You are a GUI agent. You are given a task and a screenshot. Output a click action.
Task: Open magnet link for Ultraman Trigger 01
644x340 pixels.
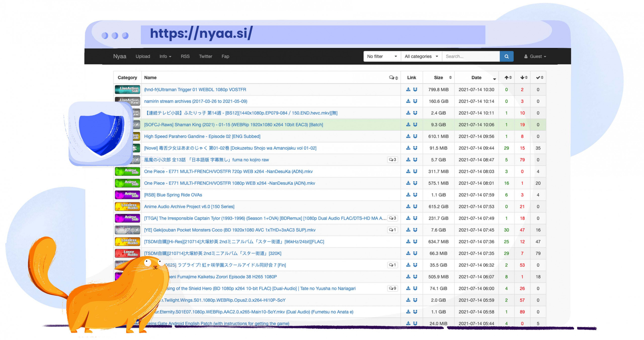point(415,89)
